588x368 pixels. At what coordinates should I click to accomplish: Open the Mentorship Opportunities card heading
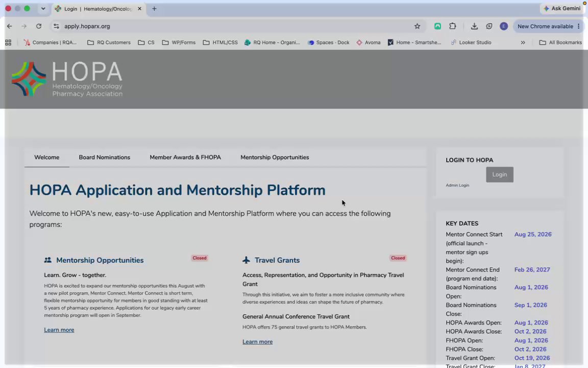coord(100,260)
